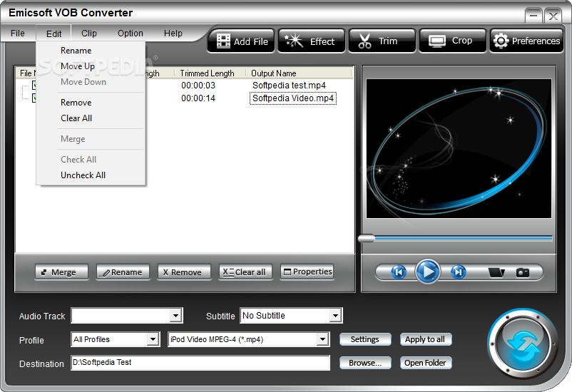Open the Properties button
Viewport: 572px width, 392px height.
(x=307, y=272)
